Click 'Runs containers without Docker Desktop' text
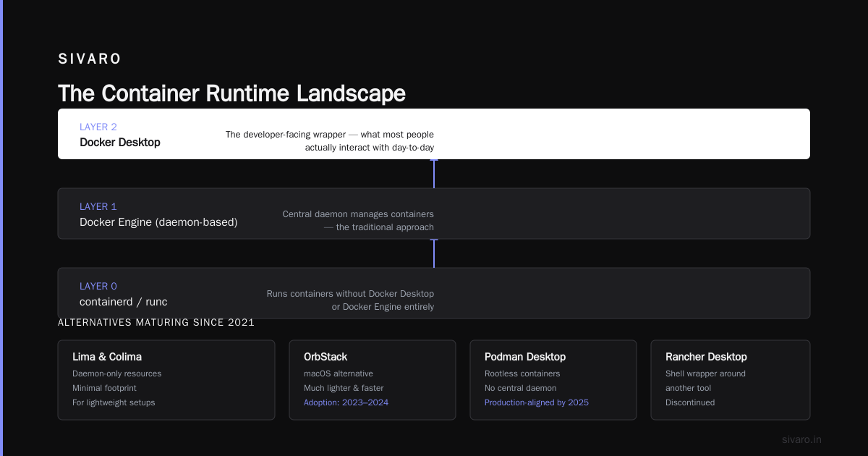 click(350, 300)
